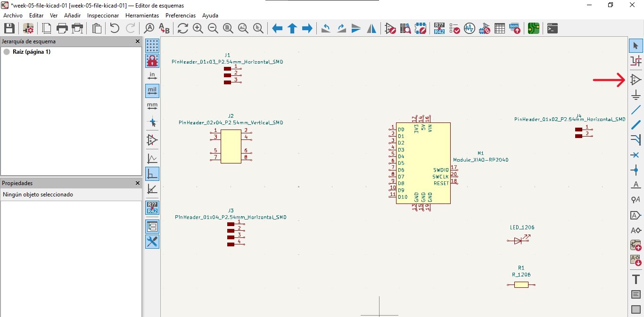Open the symbol library browser
Viewport: 644px width, 317px height.
(405, 28)
